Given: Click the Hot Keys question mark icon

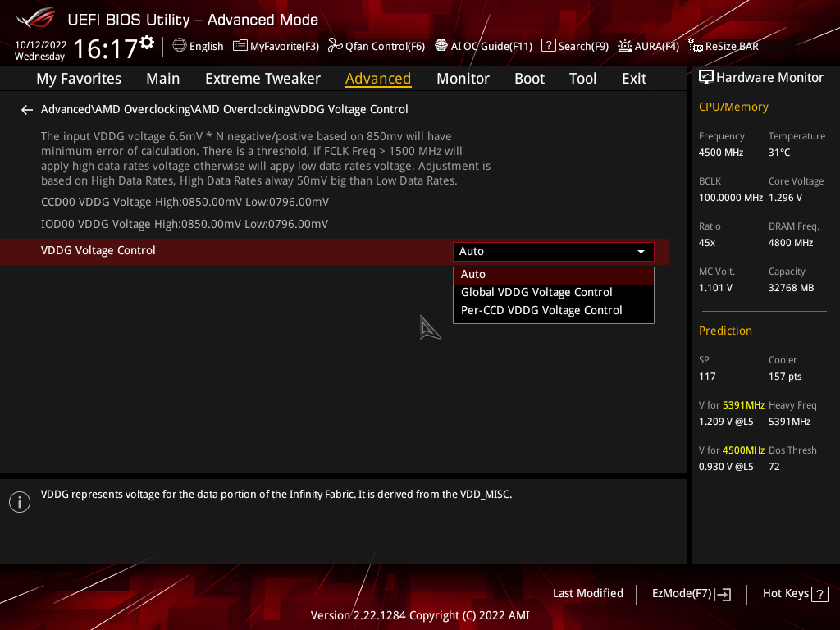Looking at the screenshot, I should [x=819, y=594].
